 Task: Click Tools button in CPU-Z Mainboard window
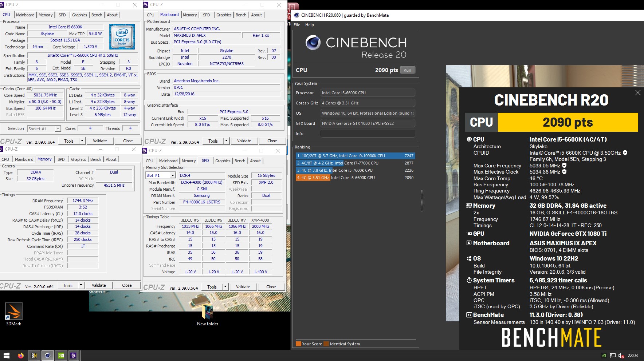pyautogui.click(x=213, y=141)
